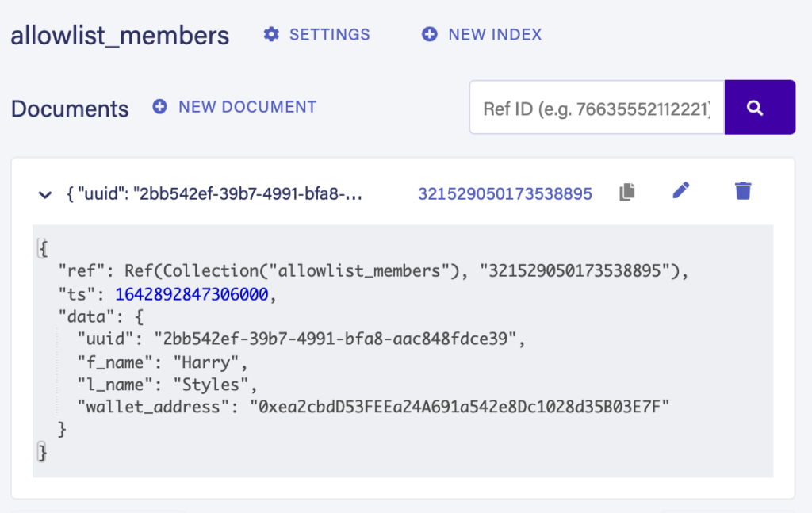The height and width of the screenshot is (513, 812).
Task: Click the closing brace of the JSON
Action: coord(42,452)
